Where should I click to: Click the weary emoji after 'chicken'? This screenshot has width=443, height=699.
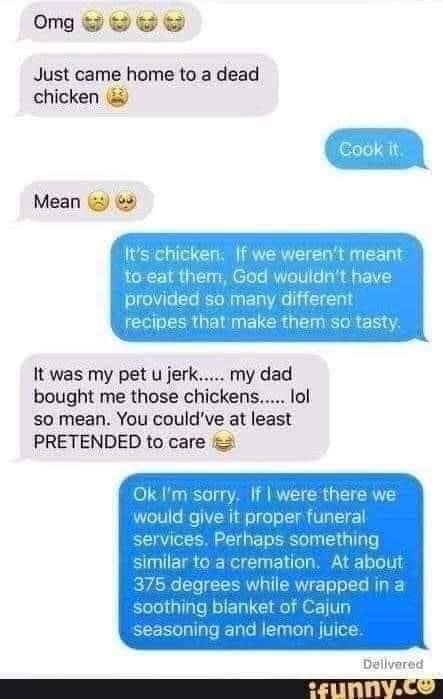pyautogui.click(x=116, y=97)
